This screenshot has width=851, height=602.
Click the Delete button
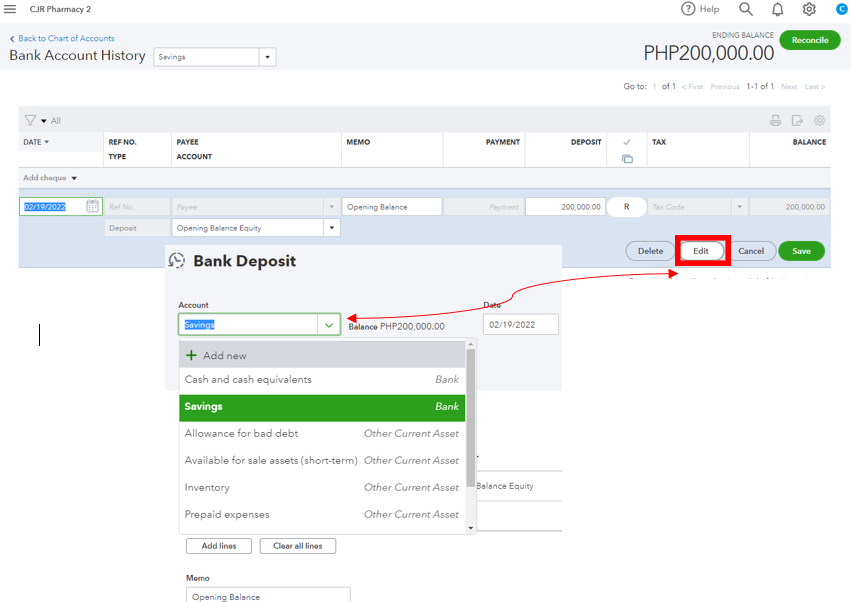coord(650,251)
